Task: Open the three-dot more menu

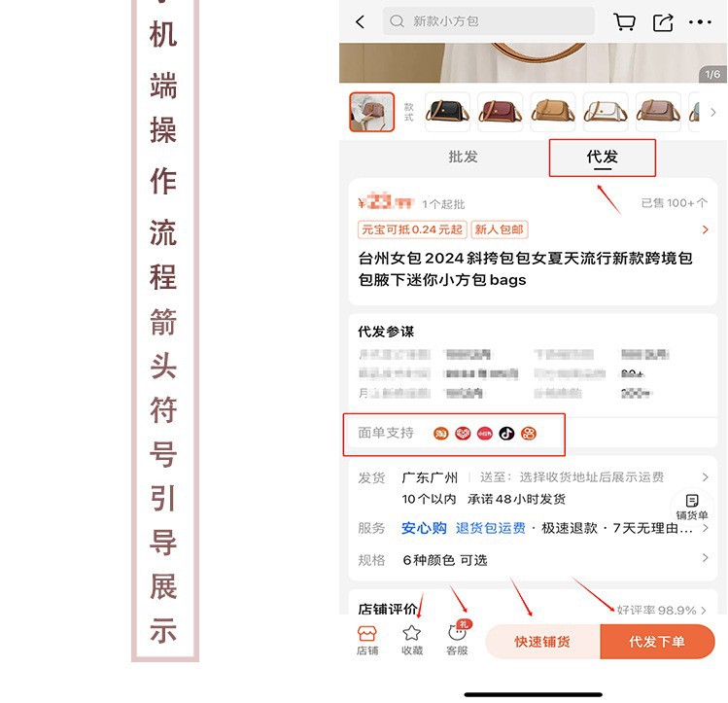Action: tap(700, 21)
